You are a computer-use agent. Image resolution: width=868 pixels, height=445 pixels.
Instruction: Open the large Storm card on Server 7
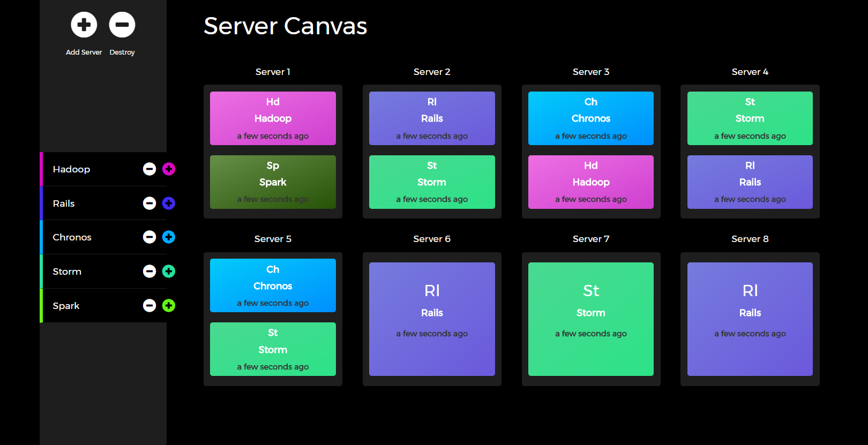click(x=591, y=319)
